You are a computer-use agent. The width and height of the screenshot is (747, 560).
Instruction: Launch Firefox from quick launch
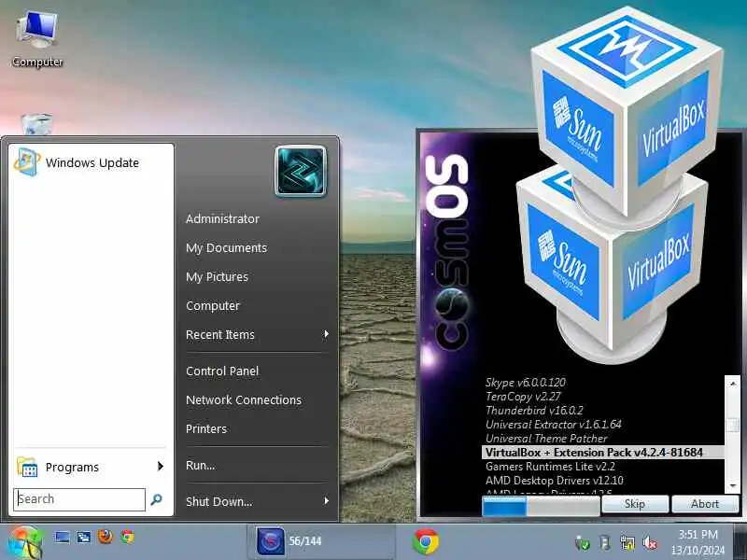click(106, 538)
